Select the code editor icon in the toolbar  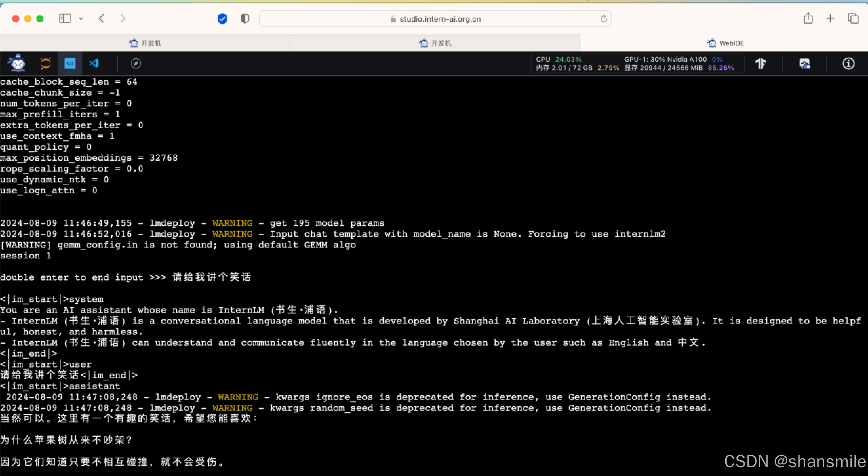70,63
